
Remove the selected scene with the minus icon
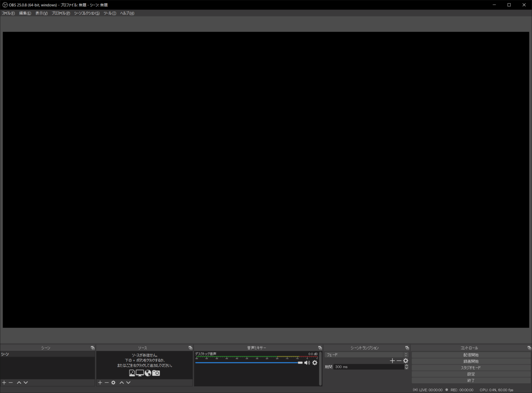pyautogui.click(x=11, y=382)
